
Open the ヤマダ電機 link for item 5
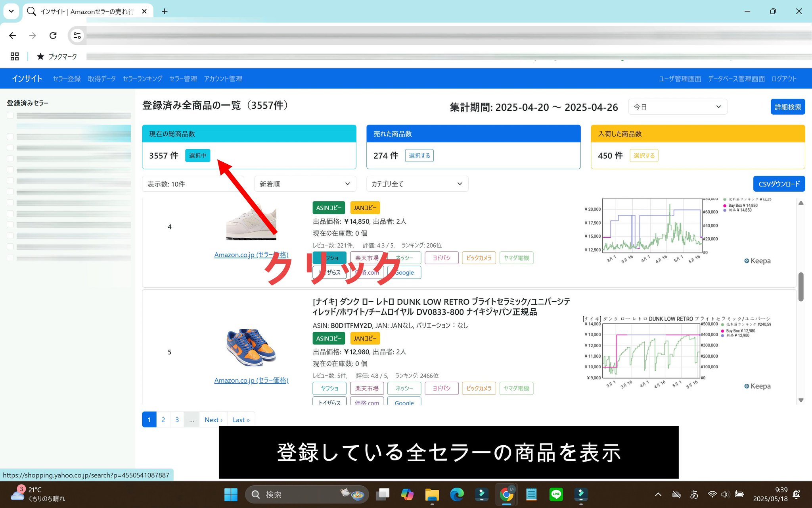(x=516, y=388)
